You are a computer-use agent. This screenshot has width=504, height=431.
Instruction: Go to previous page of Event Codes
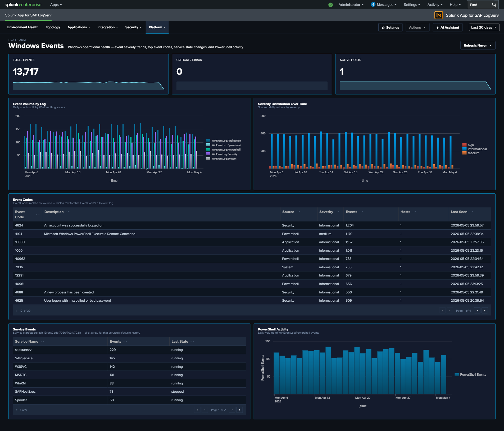[x=450, y=311]
